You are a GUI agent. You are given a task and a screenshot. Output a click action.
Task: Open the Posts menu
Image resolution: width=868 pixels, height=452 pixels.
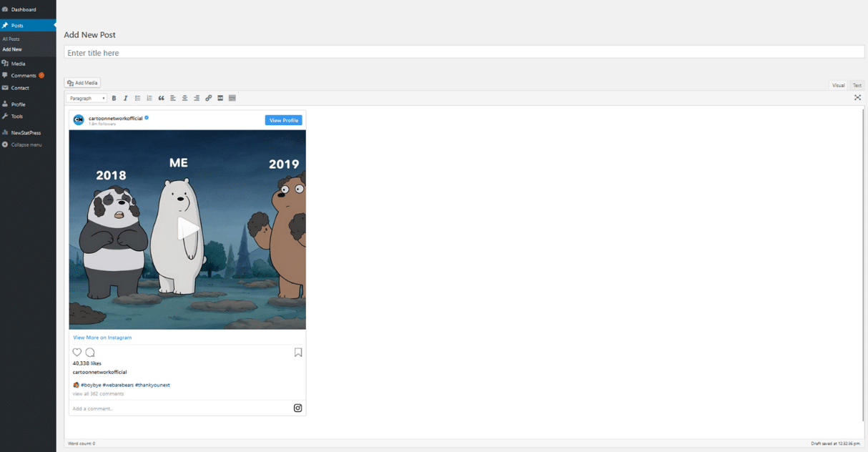[x=28, y=25]
